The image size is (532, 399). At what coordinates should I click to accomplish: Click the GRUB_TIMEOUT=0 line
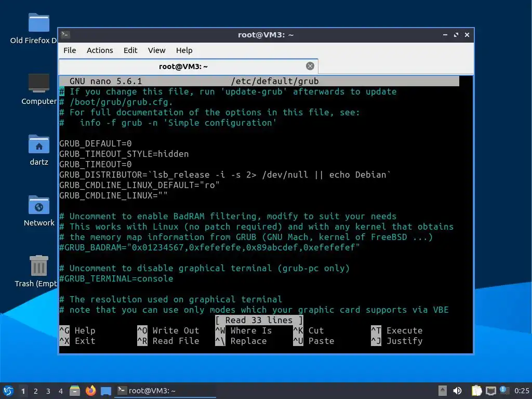point(96,165)
